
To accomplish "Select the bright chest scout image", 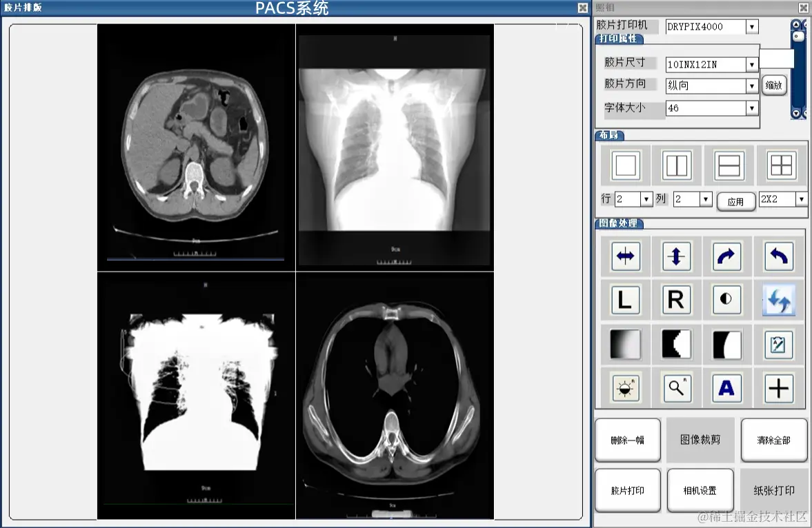I will [x=395, y=148].
